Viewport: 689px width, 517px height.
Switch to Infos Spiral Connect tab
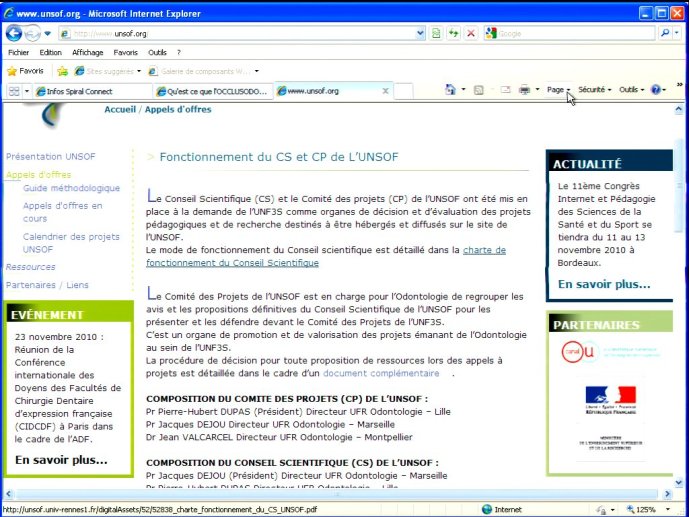92,91
